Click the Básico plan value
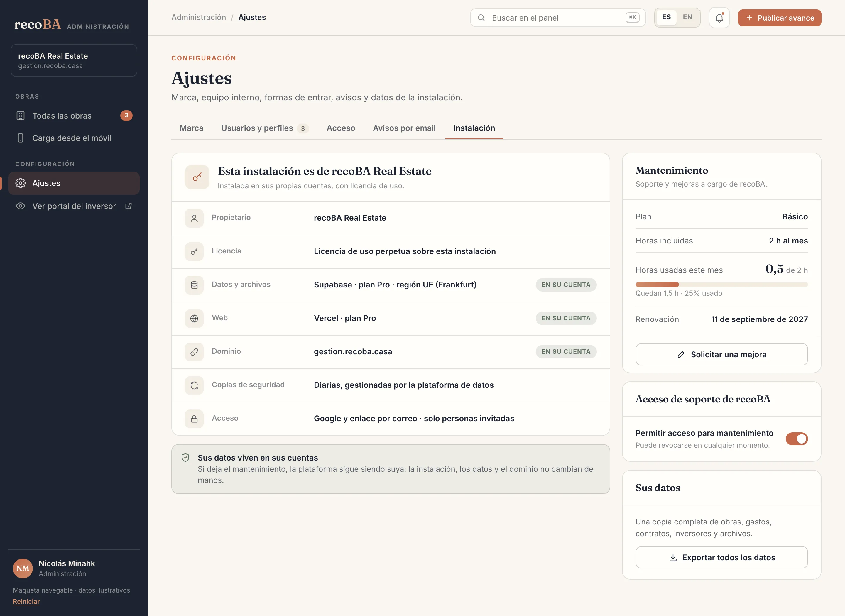 tap(795, 217)
